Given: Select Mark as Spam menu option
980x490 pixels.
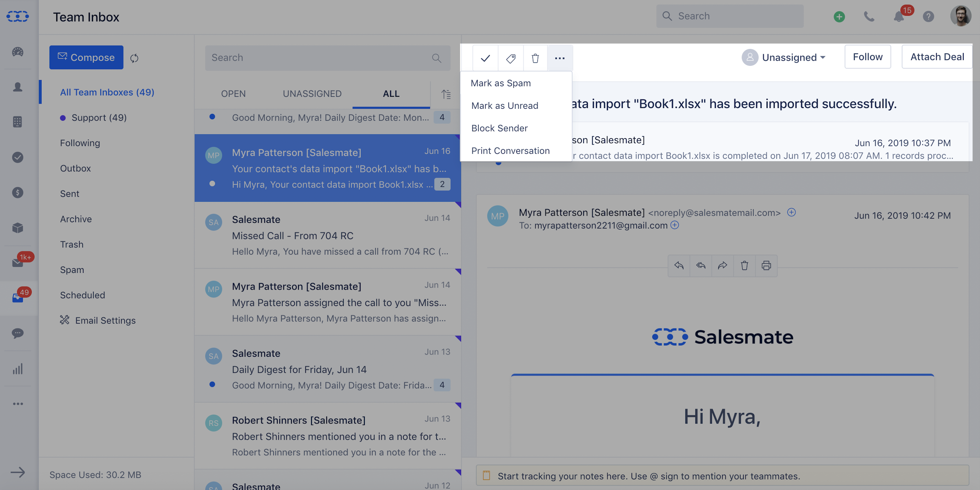Looking at the screenshot, I should tap(516, 83).
